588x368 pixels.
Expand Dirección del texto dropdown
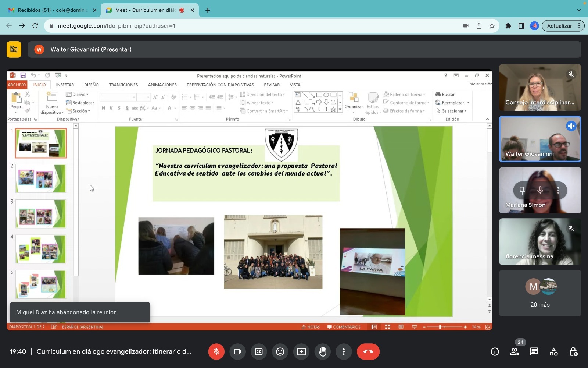(262, 95)
